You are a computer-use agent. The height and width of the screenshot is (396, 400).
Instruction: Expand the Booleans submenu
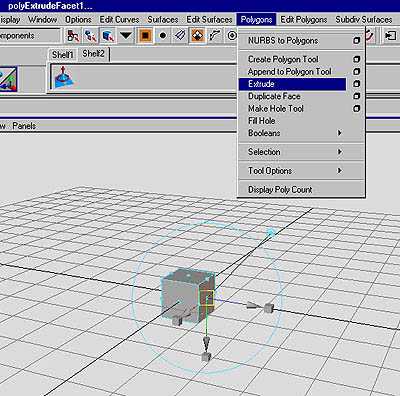point(339,133)
